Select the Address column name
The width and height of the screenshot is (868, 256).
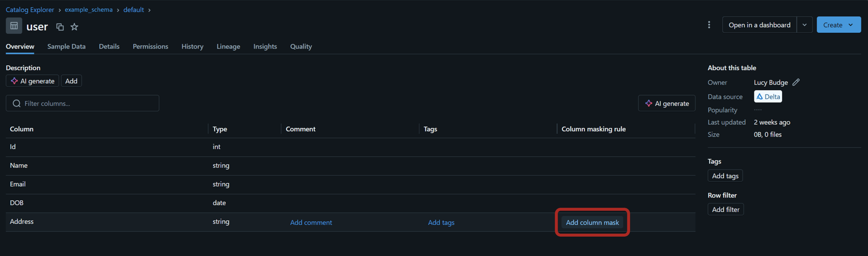pyautogui.click(x=22, y=221)
